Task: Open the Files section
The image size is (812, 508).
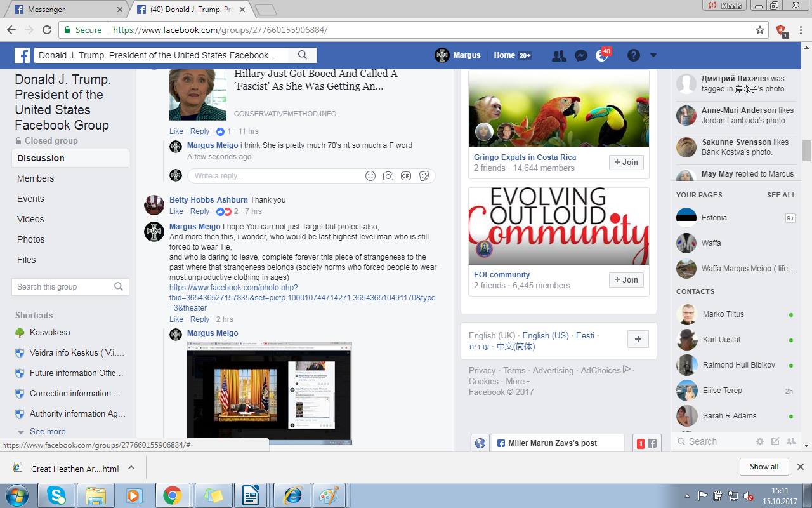Action: coord(27,260)
